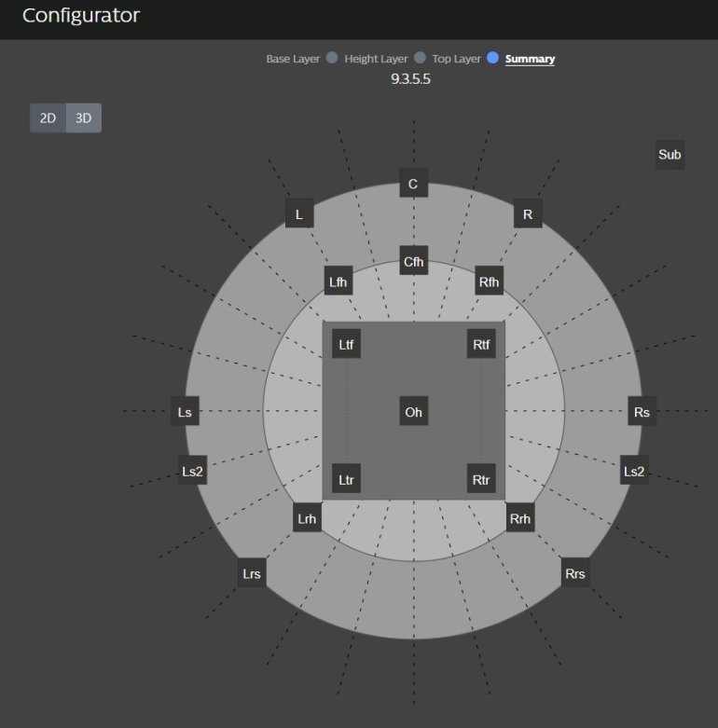Click the R front right speaker

(x=528, y=214)
